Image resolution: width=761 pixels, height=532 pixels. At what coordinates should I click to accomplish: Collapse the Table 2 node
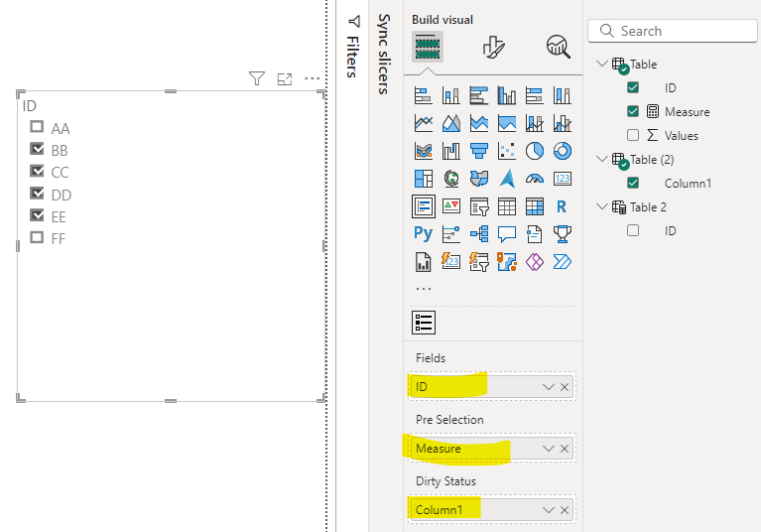[x=602, y=206]
